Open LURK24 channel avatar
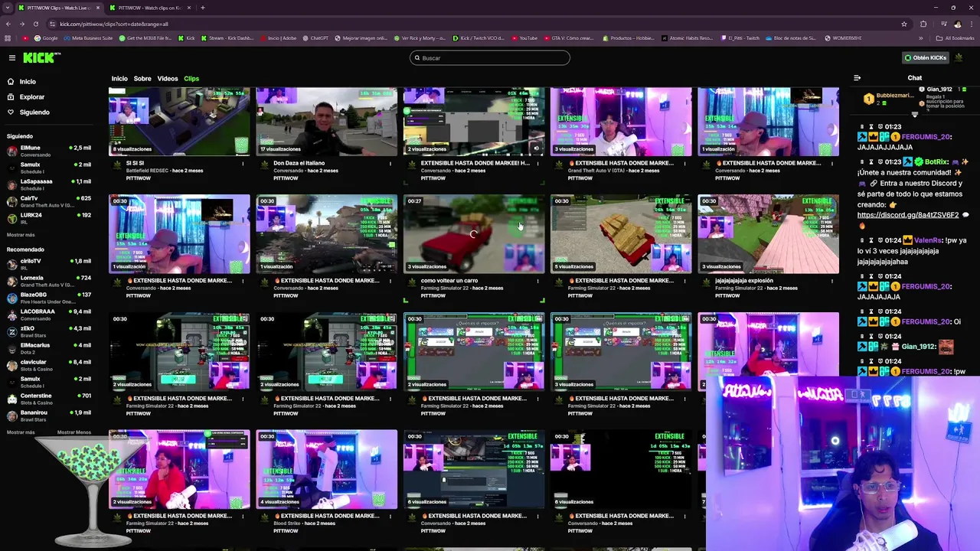 (x=11, y=218)
